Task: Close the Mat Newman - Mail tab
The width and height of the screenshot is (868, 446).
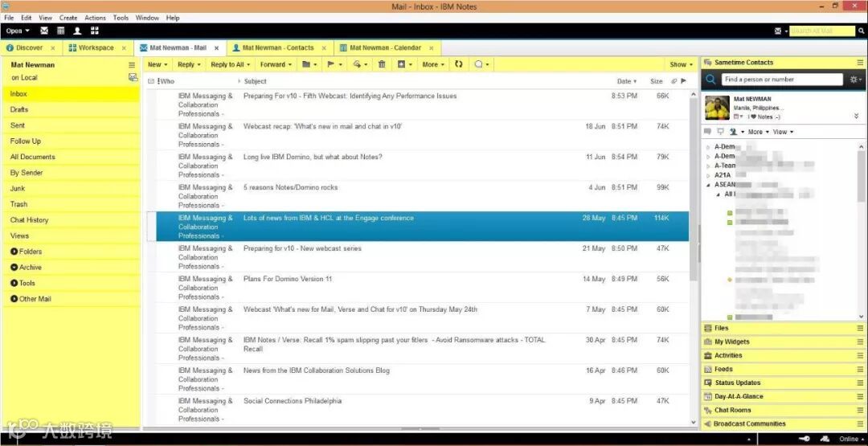Action: 216,48
